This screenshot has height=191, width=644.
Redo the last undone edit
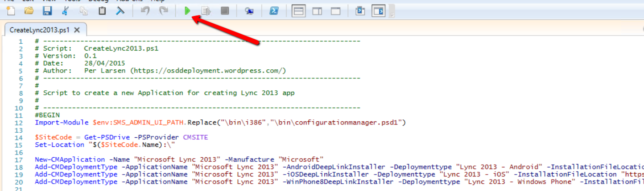(x=164, y=11)
